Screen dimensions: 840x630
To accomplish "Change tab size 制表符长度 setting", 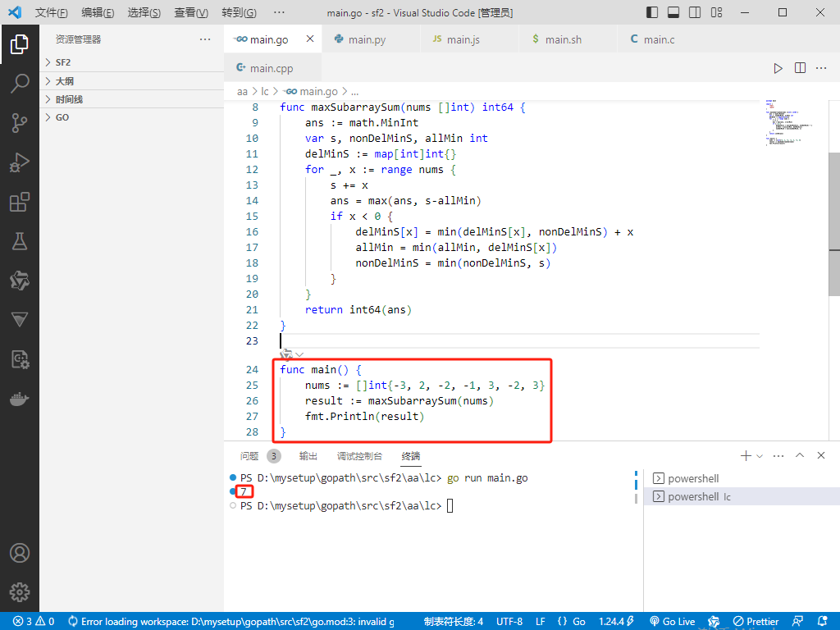I will 453,622.
